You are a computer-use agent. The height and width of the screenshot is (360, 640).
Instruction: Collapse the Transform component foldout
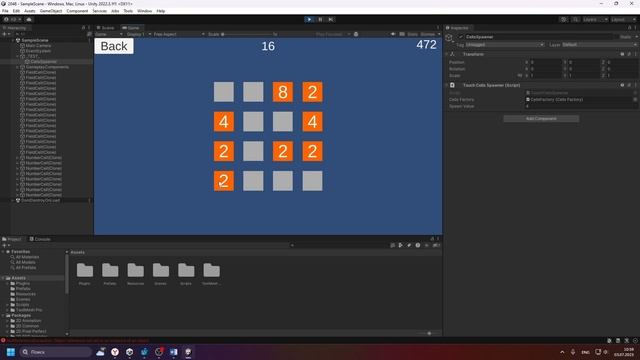tap(447, 54)
